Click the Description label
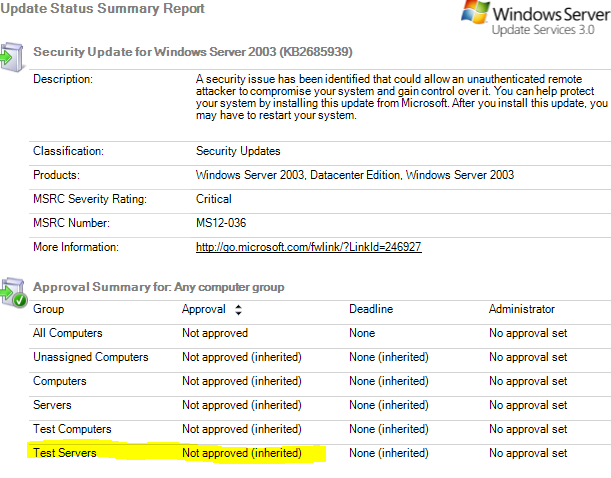This screenshot has height=478, width=611. 63,79
